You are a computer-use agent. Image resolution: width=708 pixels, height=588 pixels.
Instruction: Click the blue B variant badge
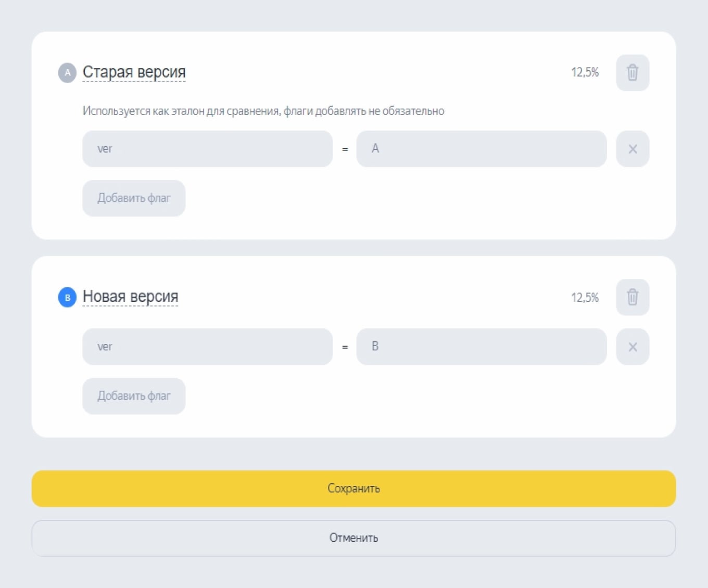(67, 297)
